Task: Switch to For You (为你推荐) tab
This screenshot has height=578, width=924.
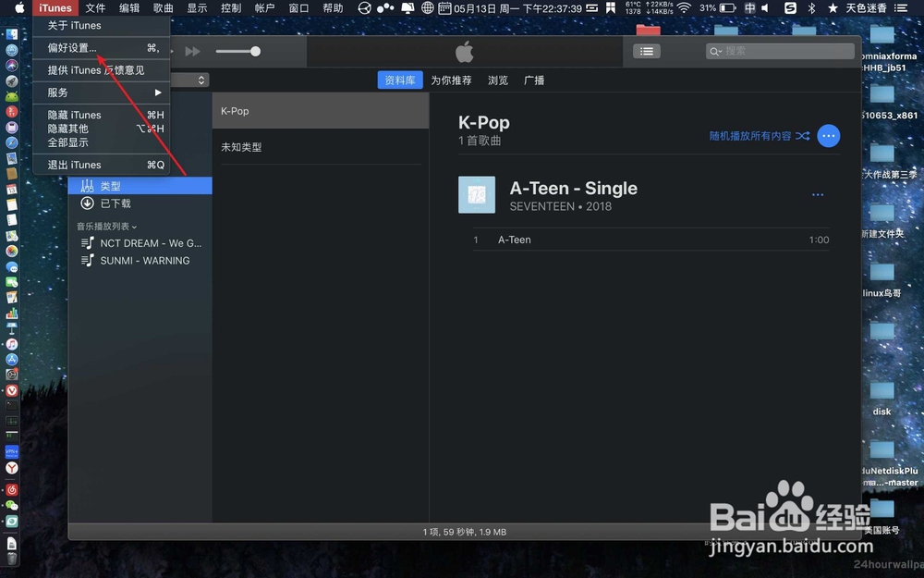Action: coord(451,80)
